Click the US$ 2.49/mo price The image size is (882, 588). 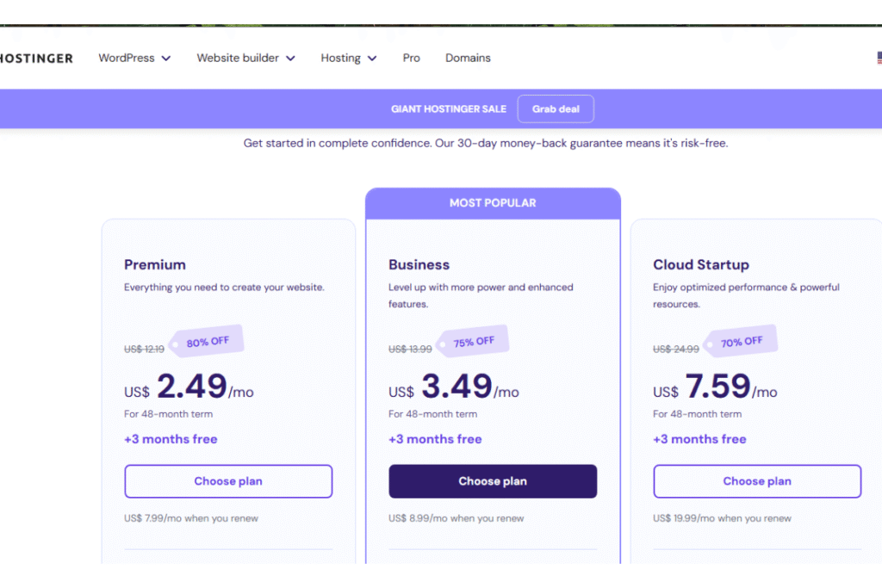pyautogui.click(x=189, y=387)
